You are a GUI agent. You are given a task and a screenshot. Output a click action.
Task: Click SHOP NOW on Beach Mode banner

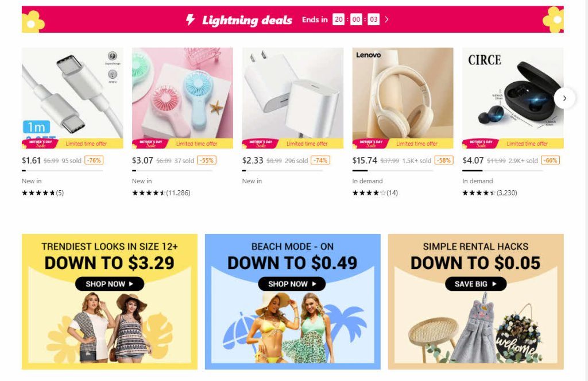pos(292,284)
